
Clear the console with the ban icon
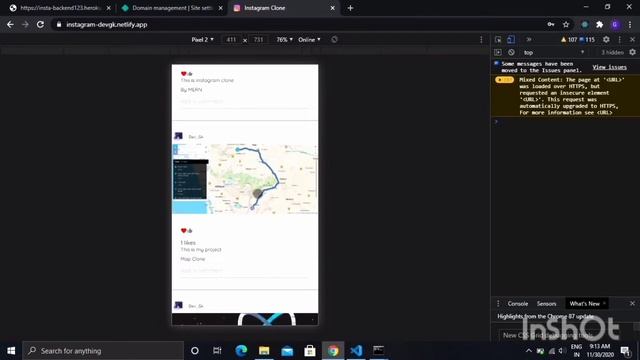pos(511,52)
